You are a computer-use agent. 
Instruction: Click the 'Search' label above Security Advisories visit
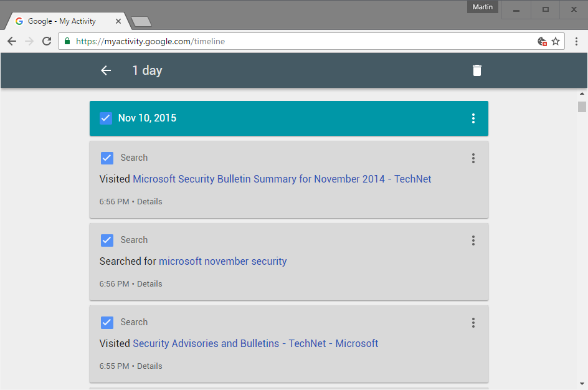[x=134, y=322]
